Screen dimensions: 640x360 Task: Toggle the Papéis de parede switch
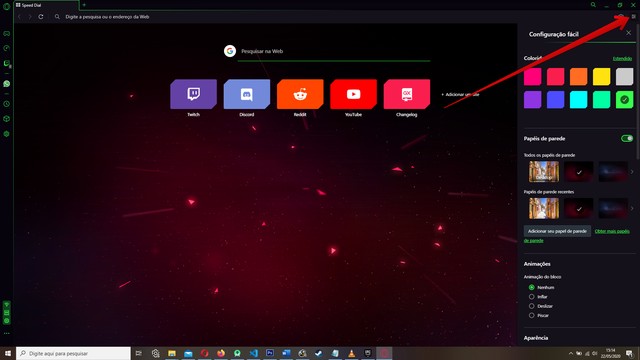click(x=627, y=138)
